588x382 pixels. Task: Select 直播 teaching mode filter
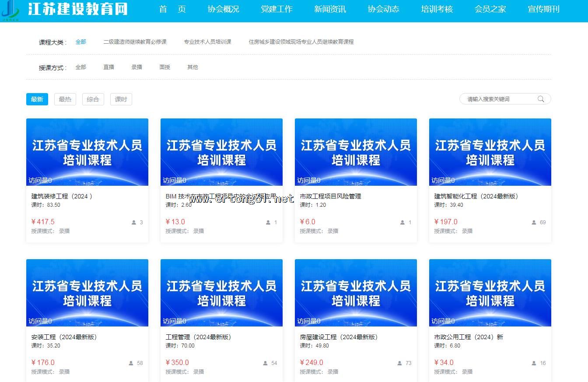coord(108,67)
